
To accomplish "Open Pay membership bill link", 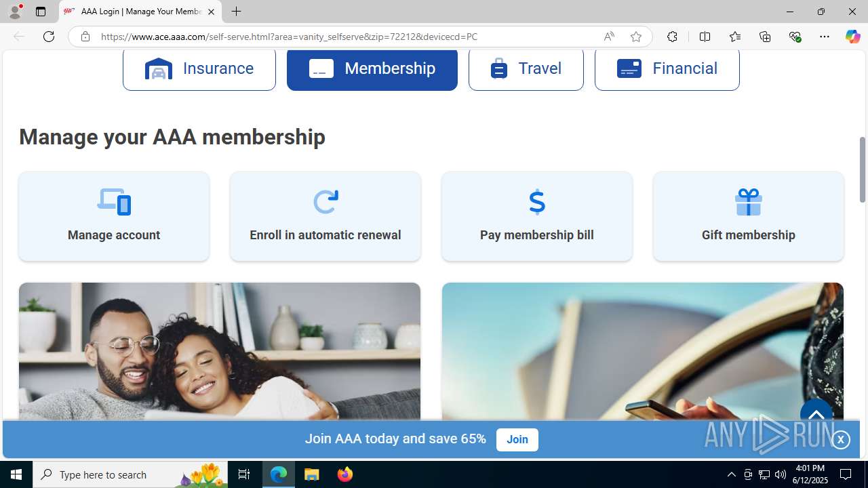I will [x=537, y=235].
